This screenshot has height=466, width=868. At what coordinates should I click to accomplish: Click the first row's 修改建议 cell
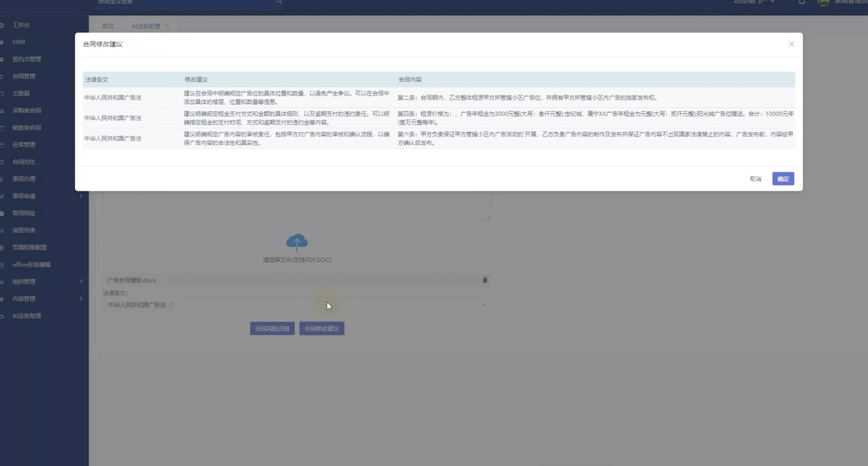287,98
